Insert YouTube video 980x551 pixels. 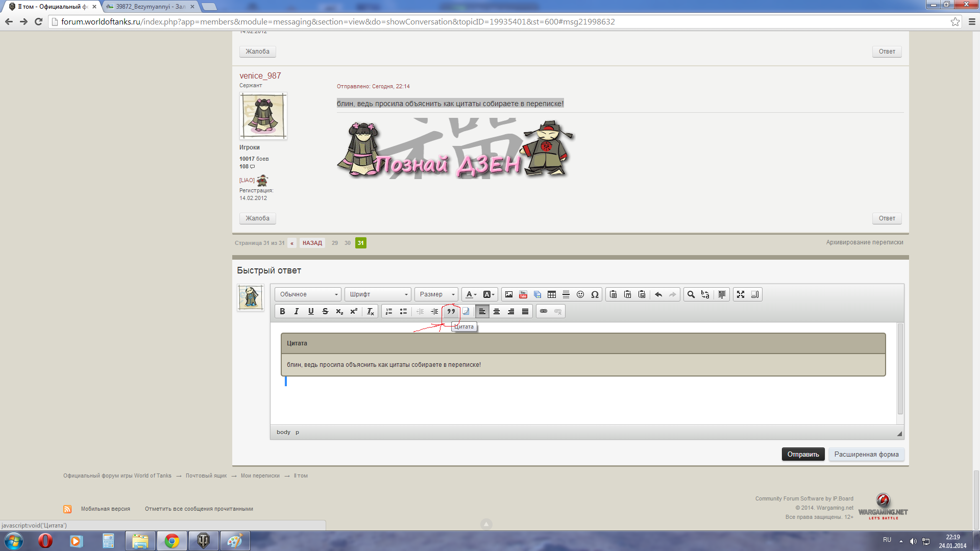click(523, 294)
